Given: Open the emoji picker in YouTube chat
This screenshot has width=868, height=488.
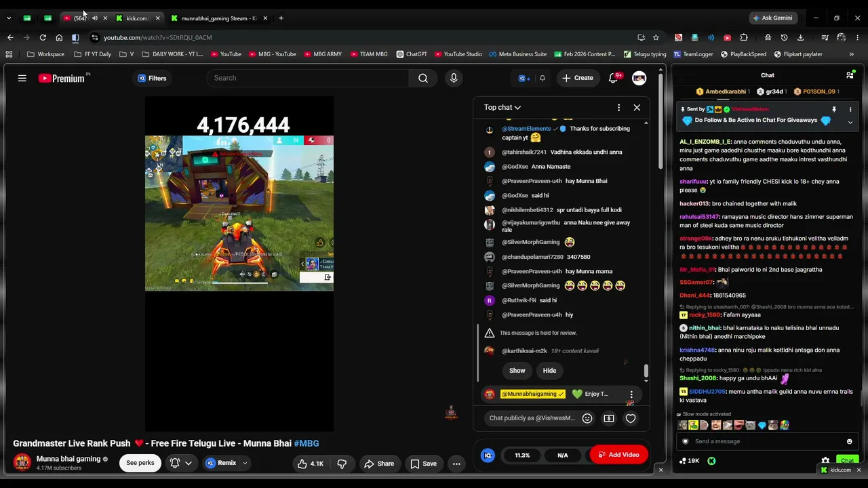Looking at the screenshot, I should point(587,418).
